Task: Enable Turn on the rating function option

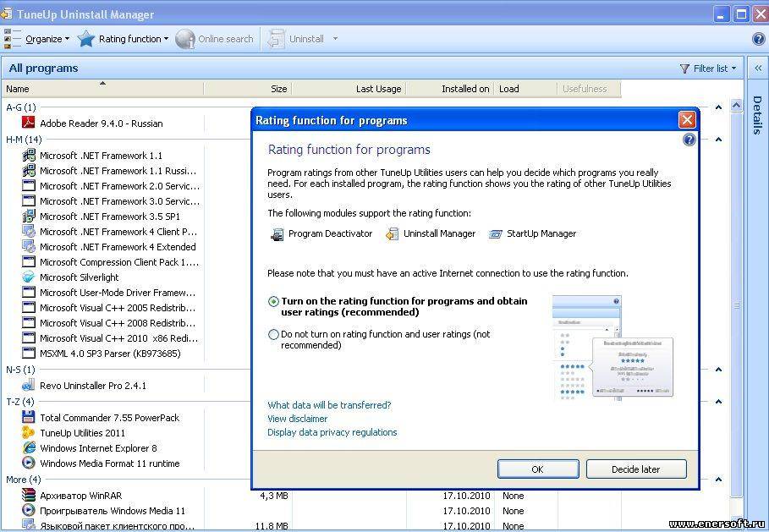Action: 273,302
